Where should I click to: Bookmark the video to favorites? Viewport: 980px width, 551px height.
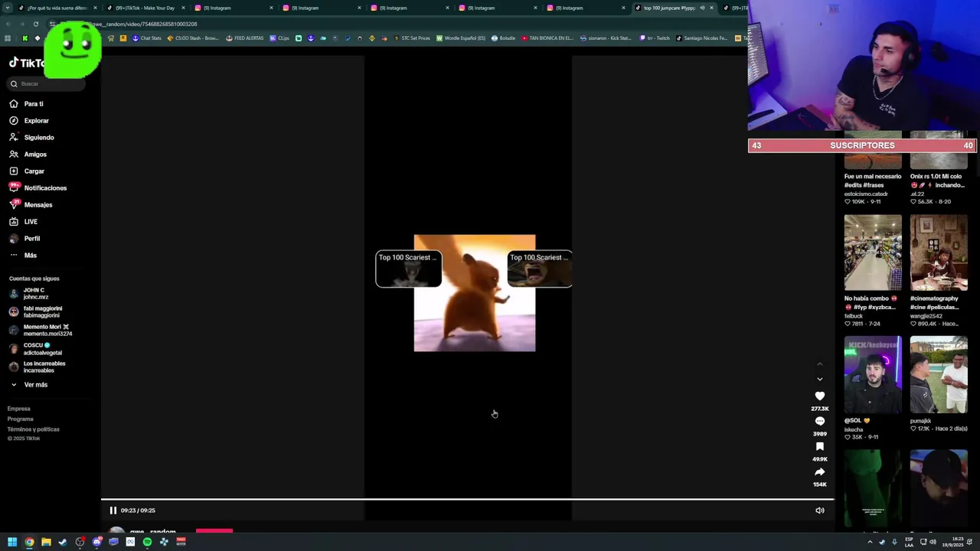pos(819,446)
